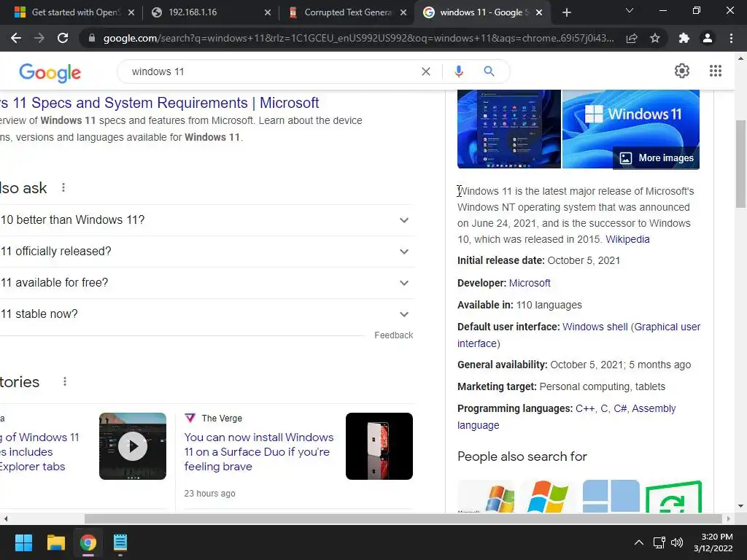Close the Get started with OpenSSH tab
This screenshot has width=747, height=560.
click(131, 12)
